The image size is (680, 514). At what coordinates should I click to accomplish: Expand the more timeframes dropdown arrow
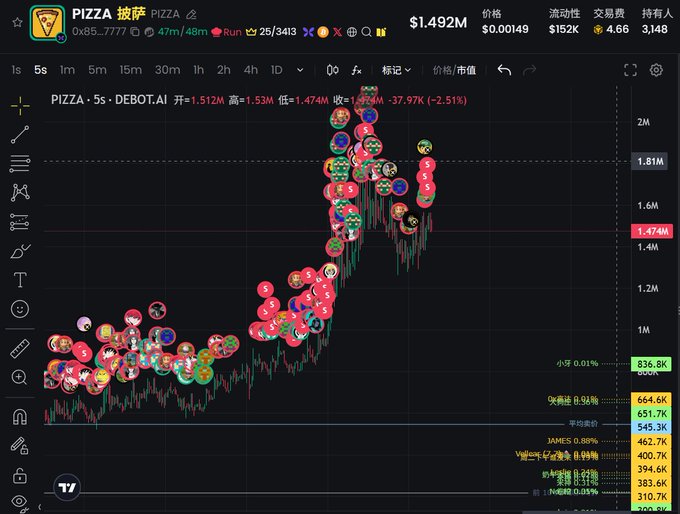pyautogui.click(x=300, y=70)
